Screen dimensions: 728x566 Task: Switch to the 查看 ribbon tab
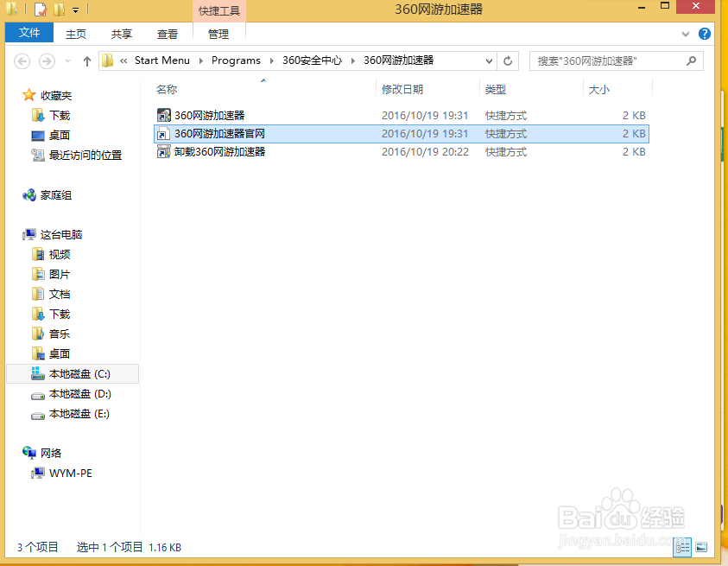click(168, 33)
